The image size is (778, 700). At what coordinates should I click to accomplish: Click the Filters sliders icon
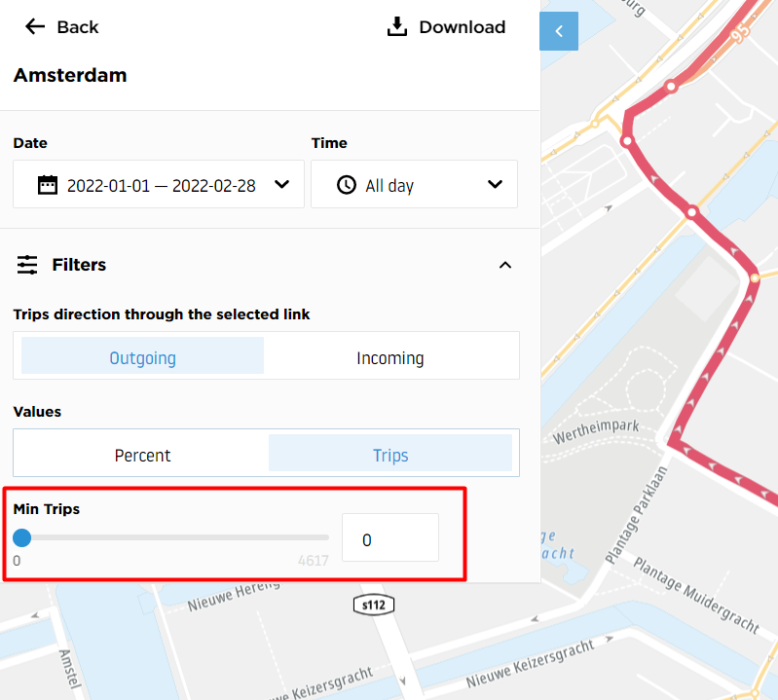click(27, 265)
